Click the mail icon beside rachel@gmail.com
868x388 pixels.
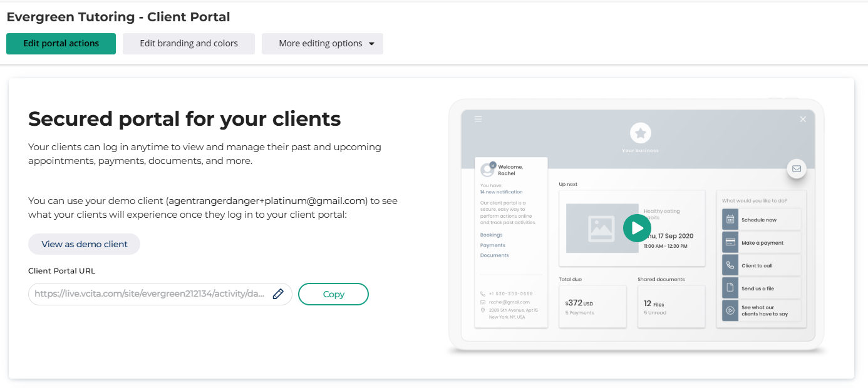coord(483,302)
